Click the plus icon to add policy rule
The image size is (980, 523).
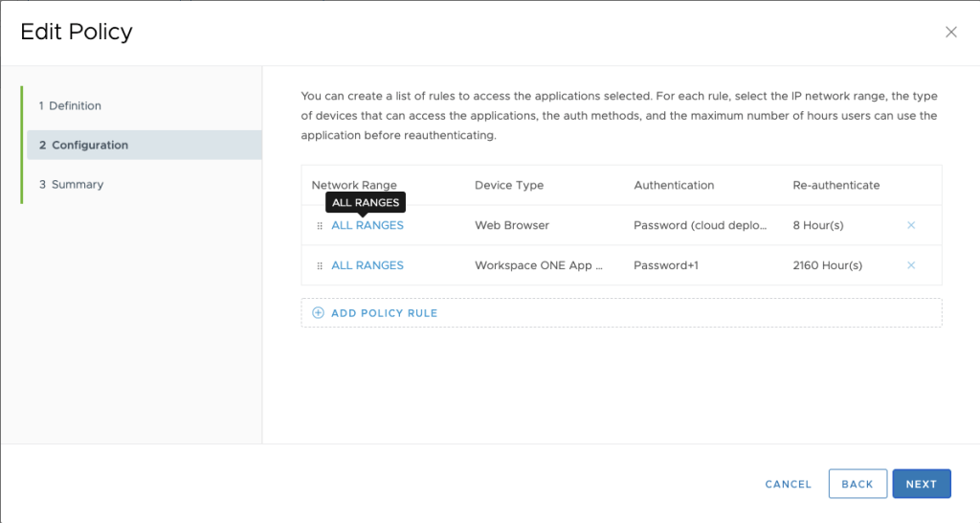(318, 313)
